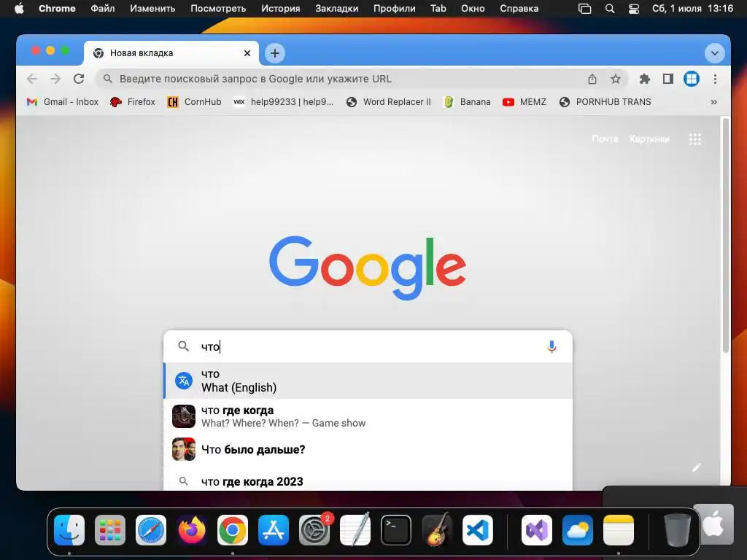Click into the Google search box
The width and height of the screenshot is (747, 560).
tap(368, 346)
